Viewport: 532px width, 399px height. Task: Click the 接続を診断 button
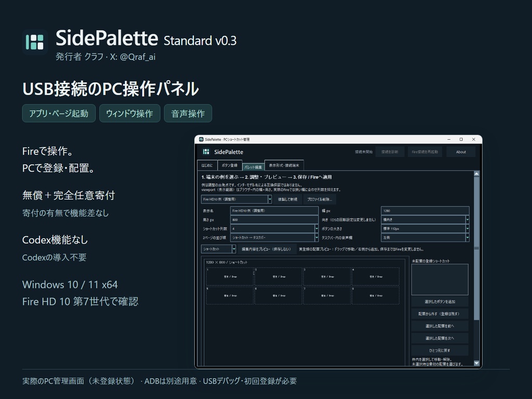point(390,152)
